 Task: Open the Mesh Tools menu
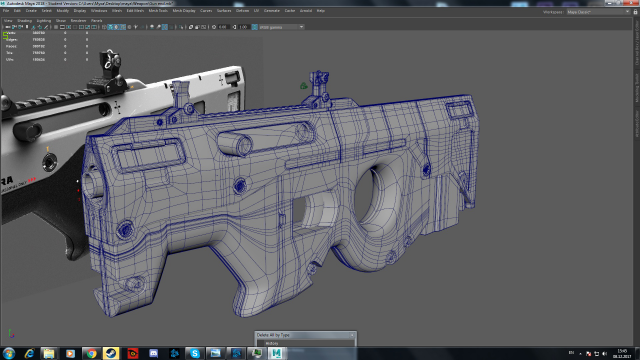(158, 11)
